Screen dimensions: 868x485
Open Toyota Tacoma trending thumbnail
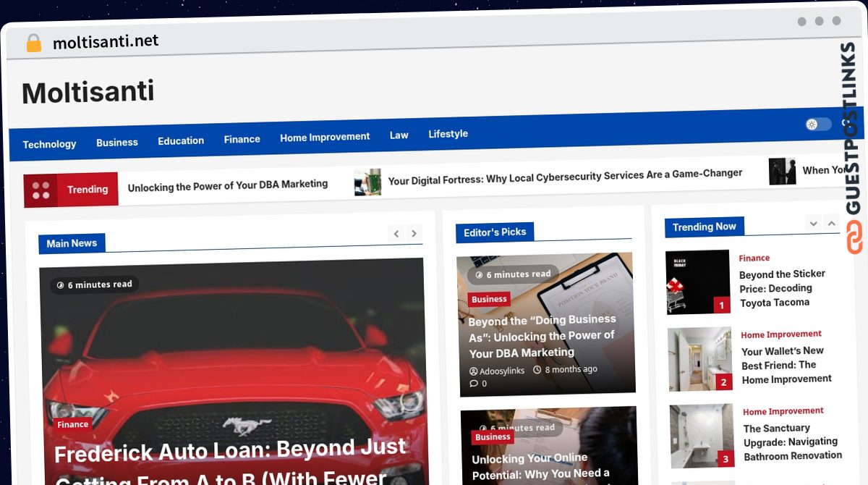tap(698, 282)
